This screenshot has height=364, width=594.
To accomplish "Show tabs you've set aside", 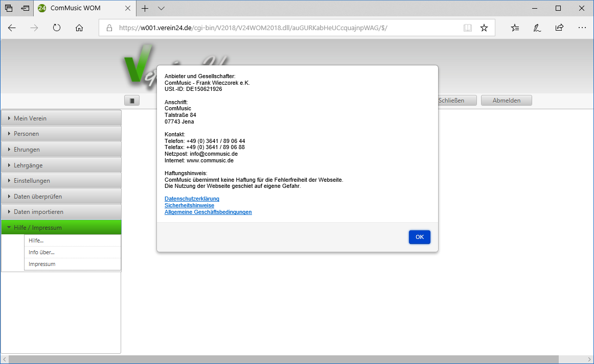I will coord(8,8).
